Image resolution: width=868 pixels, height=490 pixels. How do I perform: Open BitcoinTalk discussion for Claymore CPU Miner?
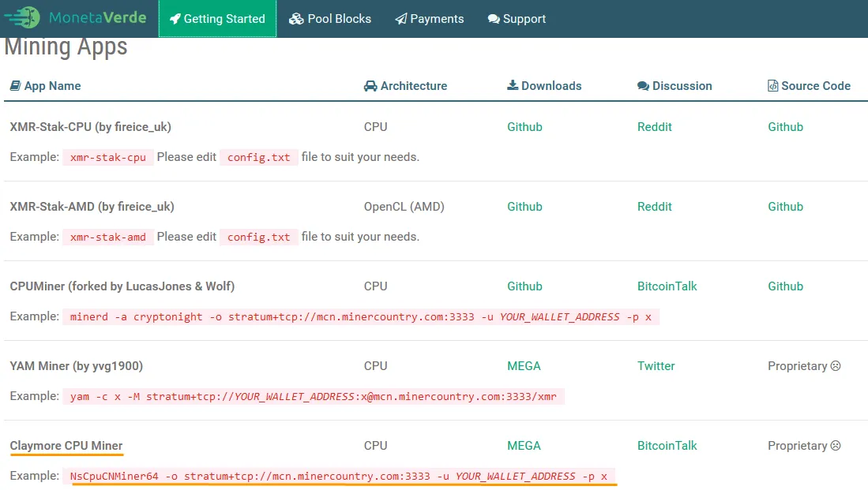tap(667, 445)
